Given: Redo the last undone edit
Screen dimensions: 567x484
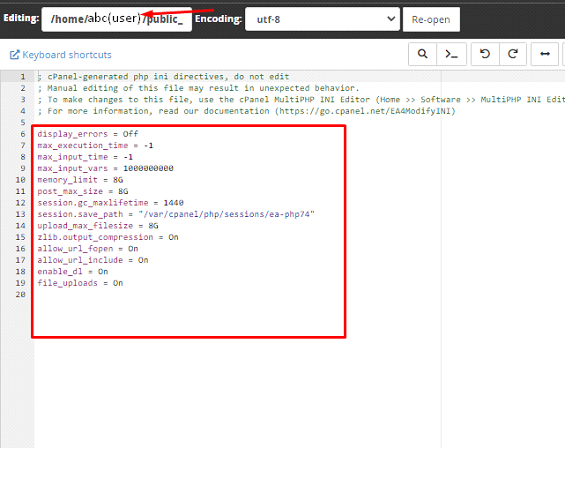Looking at the screenshot, I should click(513, 54).
